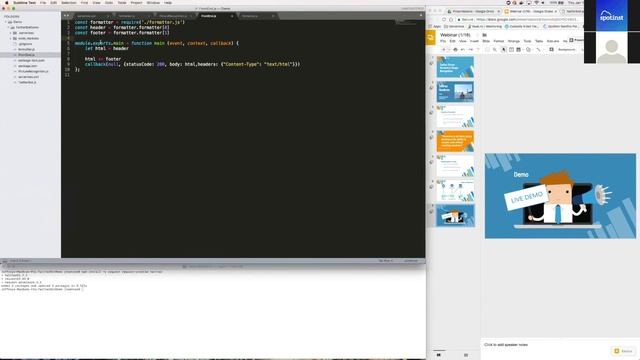Open .gitignore in the sidebar
The height and width of the screenshot is (360, 640).
(x=25, y=44)
